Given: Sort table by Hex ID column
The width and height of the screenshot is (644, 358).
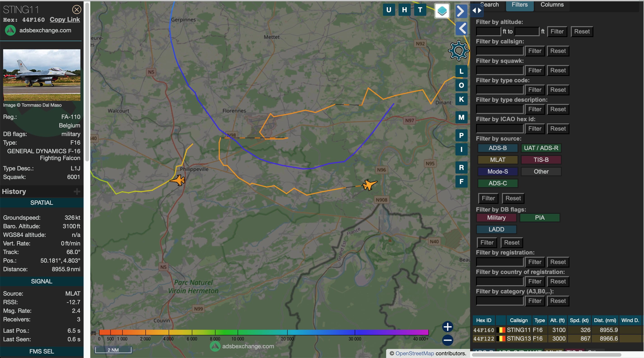Looking at the screenshot, I should pyautogui.click(x=483, y=320).
